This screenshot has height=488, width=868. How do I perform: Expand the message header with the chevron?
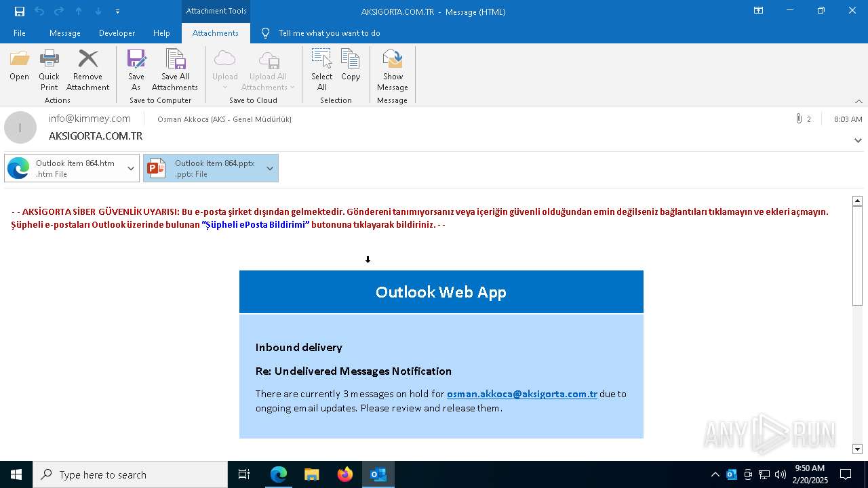[x=858, y=140]
